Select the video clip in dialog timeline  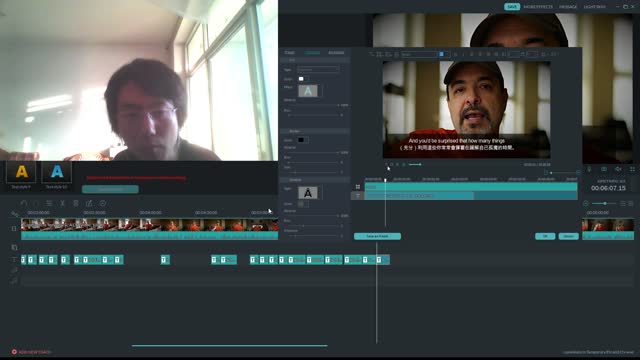tap(471, 187)
